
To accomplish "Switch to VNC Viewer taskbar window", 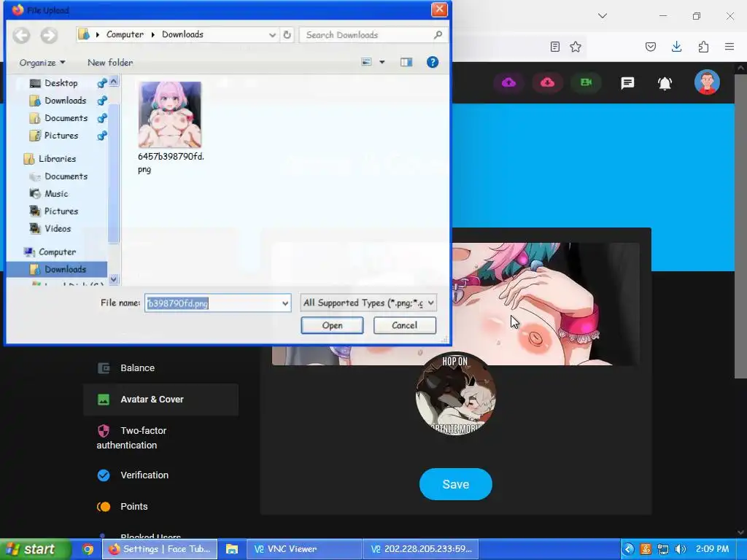I will click(303, 549).
